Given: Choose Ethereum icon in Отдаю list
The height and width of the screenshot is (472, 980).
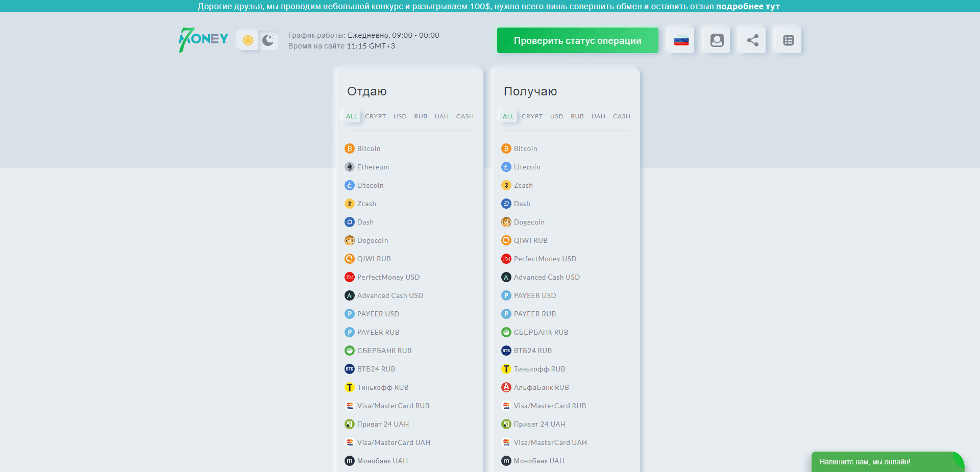Looking at the screenshot, I should click(x=350, y=167).
